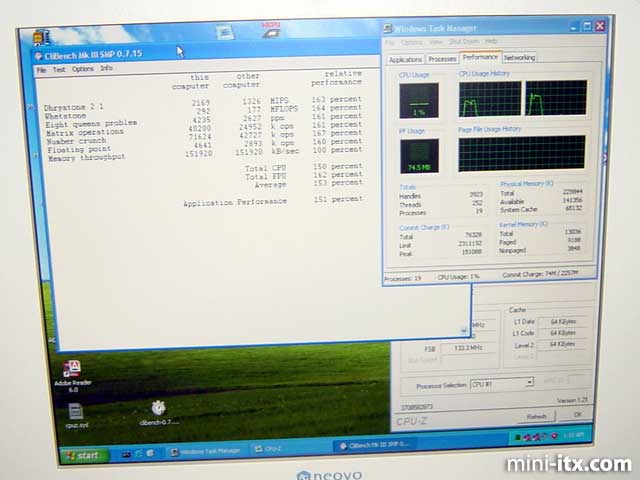Select the Performance tab

(480, 57)
